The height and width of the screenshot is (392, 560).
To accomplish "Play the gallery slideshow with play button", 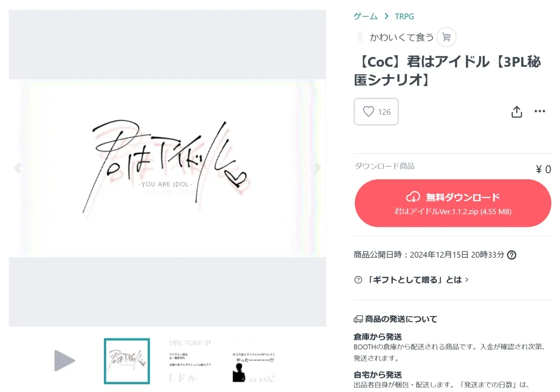I will [x=65, y=361].
